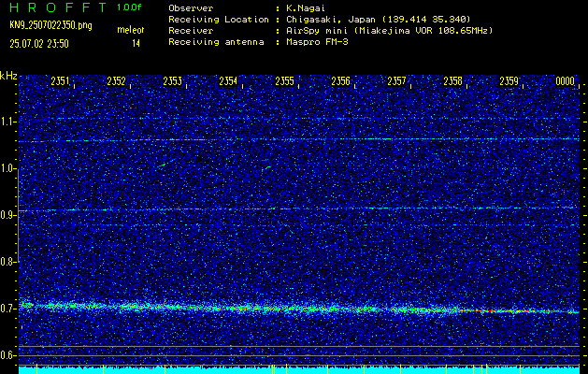Select the Chigasaki, Japan location value
588x374 pixels.
[x=379, y=20]
